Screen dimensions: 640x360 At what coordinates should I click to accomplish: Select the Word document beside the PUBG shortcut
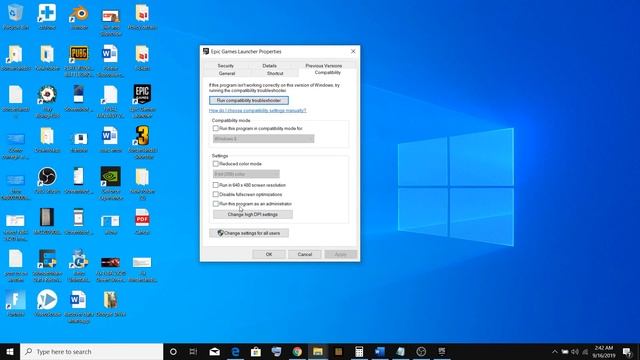click(x=111, y=61)
